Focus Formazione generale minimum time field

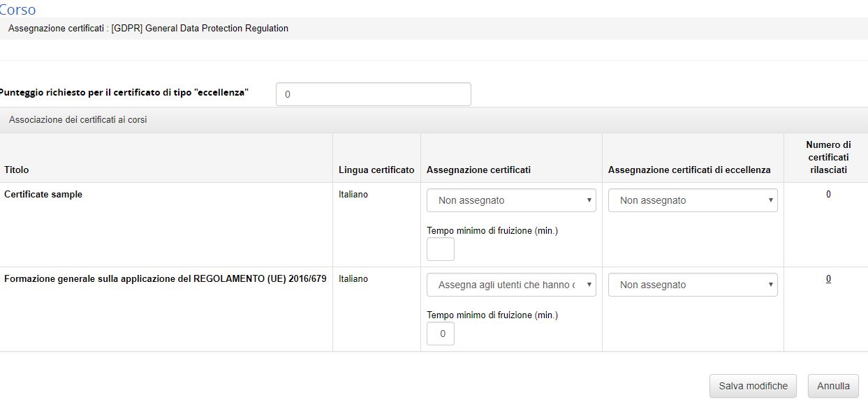(440, 334)
